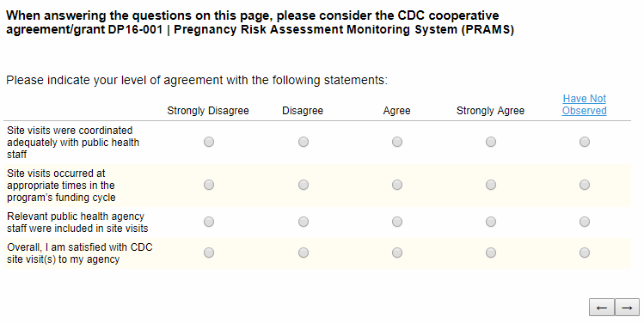
Task: Choose Agree for overall satisfaction with CDC visits
Action: click(397, 253)
